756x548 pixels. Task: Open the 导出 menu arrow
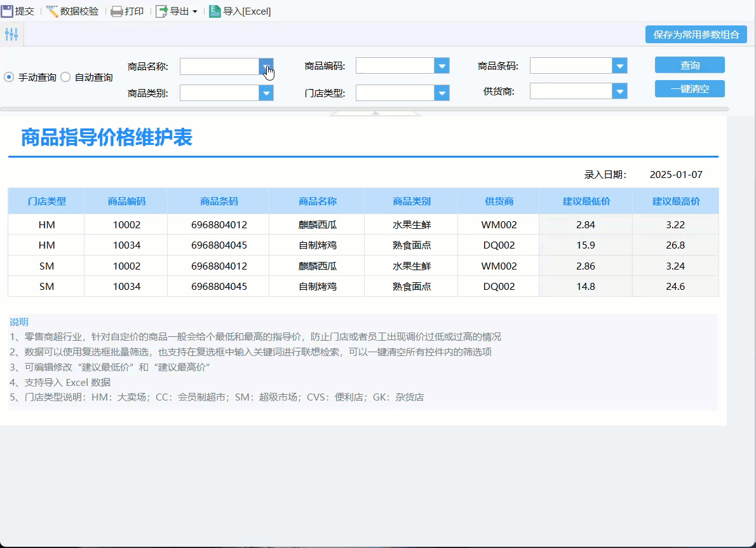tap(195, 11)
